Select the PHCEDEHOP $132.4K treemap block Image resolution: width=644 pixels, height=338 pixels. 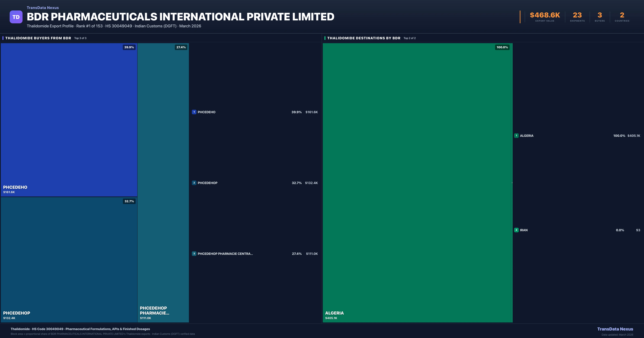[x=69, y=260]
